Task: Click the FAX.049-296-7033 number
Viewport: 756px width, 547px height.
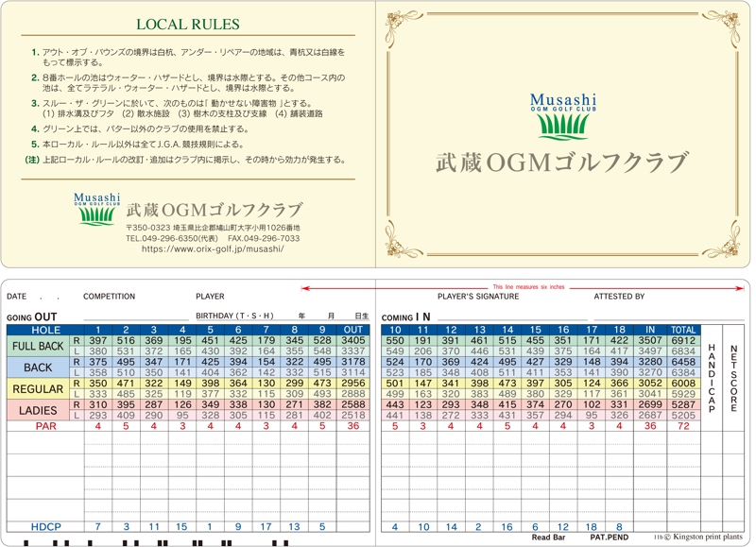Action: (264, 239)
